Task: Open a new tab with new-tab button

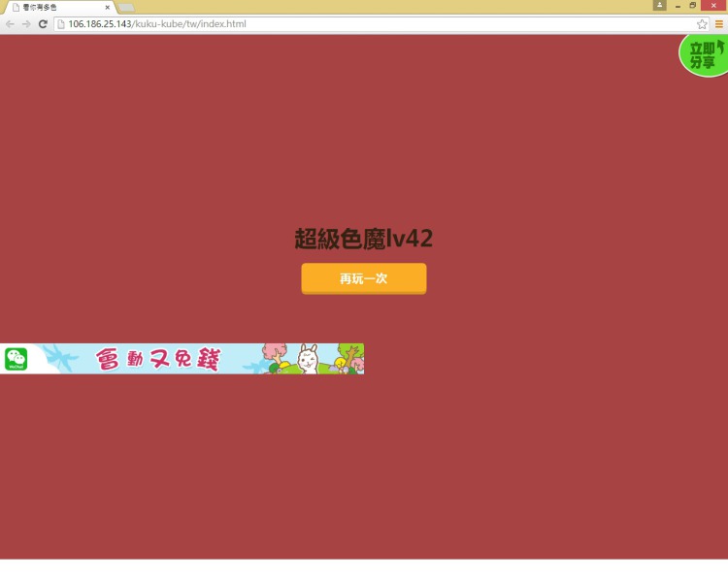Action: pos(126,8)
